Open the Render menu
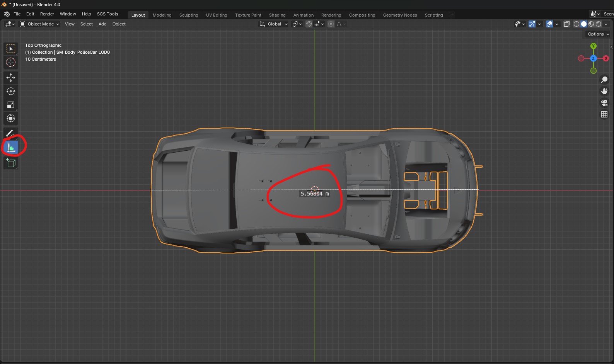Image resolution: width=614 pixels, height=364 pixels. pyautogui.click(x=47, y=14)
